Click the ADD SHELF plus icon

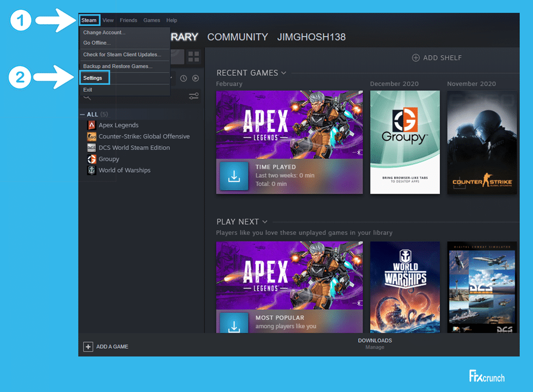416,58
